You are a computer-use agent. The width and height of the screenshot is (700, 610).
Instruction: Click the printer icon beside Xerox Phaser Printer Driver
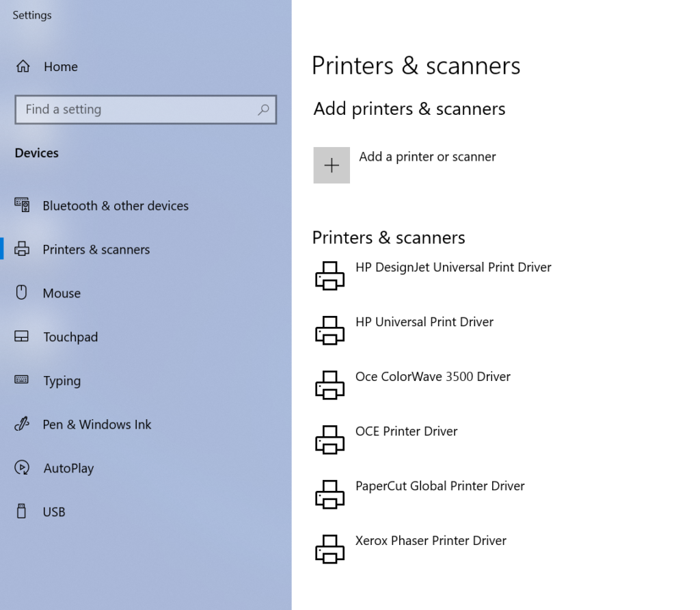point(330,548)
